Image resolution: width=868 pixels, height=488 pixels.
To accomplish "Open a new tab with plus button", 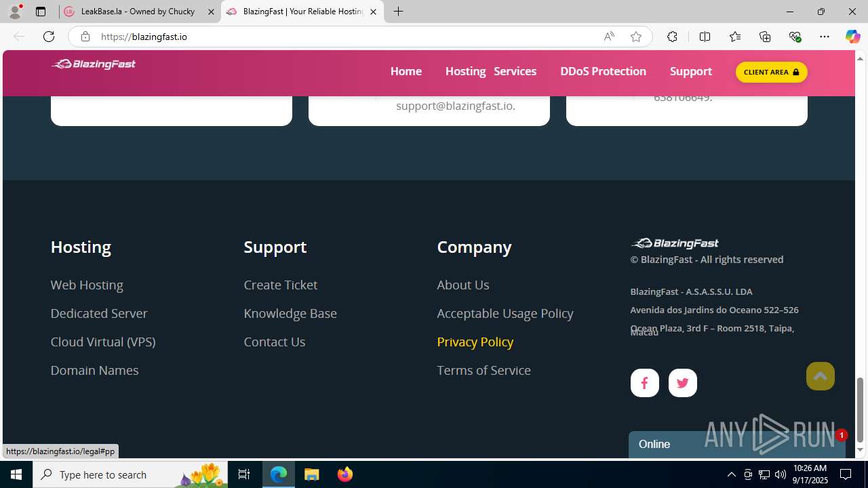I will (x=399, y=12).
